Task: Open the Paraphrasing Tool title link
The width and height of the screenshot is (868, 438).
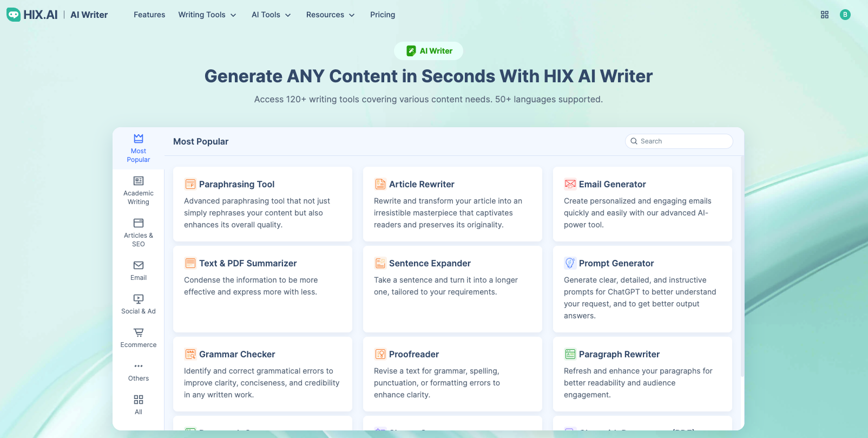Action: 236,184
